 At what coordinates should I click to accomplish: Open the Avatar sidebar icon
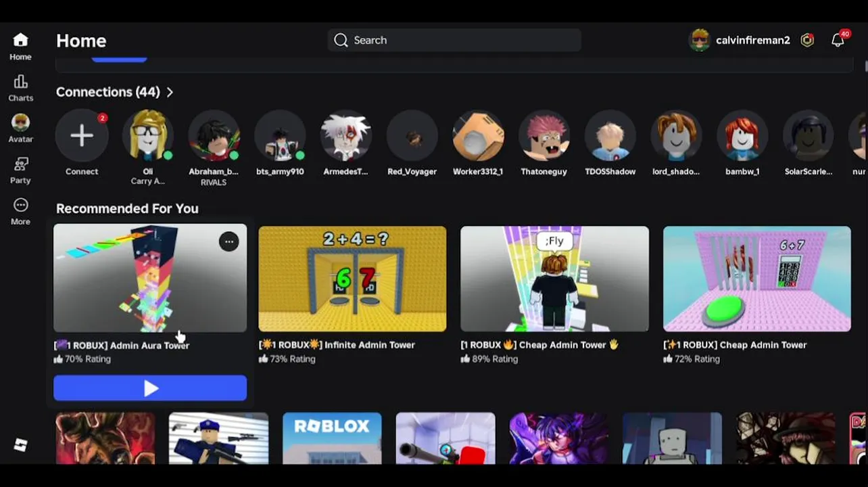(20, 129)
